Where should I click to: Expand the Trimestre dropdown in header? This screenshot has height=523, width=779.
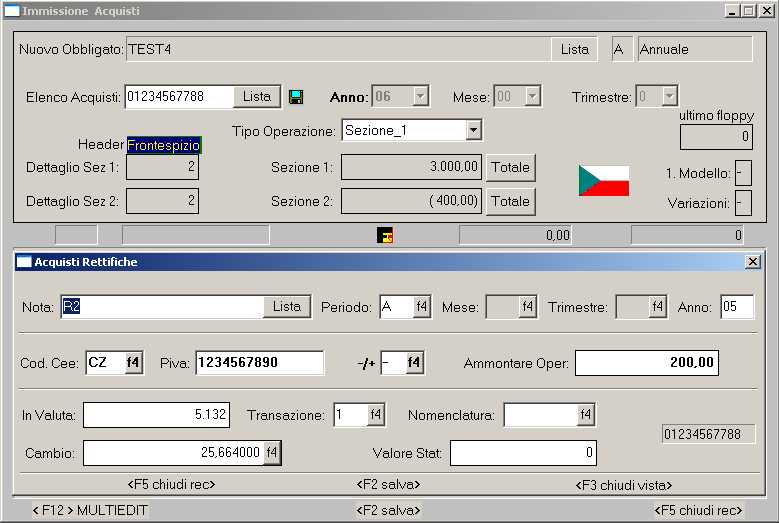click(x=669, y=96)
